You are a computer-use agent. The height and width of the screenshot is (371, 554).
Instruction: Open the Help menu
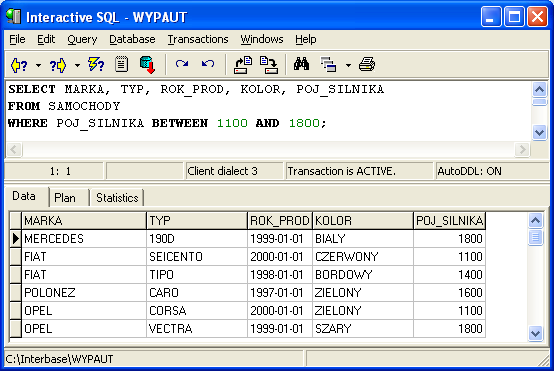point(306,39)
